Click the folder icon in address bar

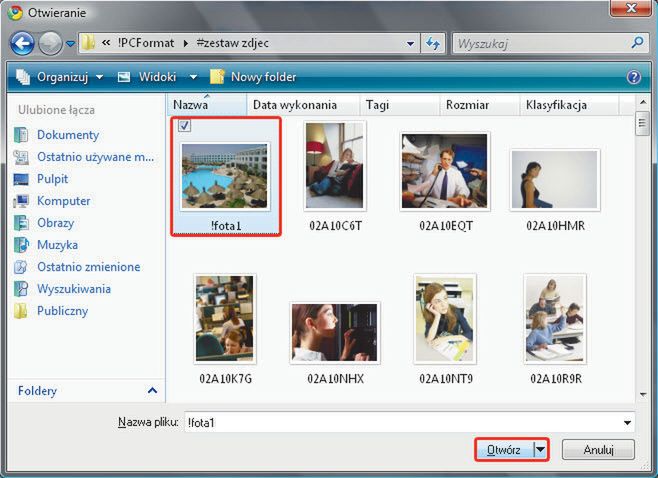[x=88, y=43]
